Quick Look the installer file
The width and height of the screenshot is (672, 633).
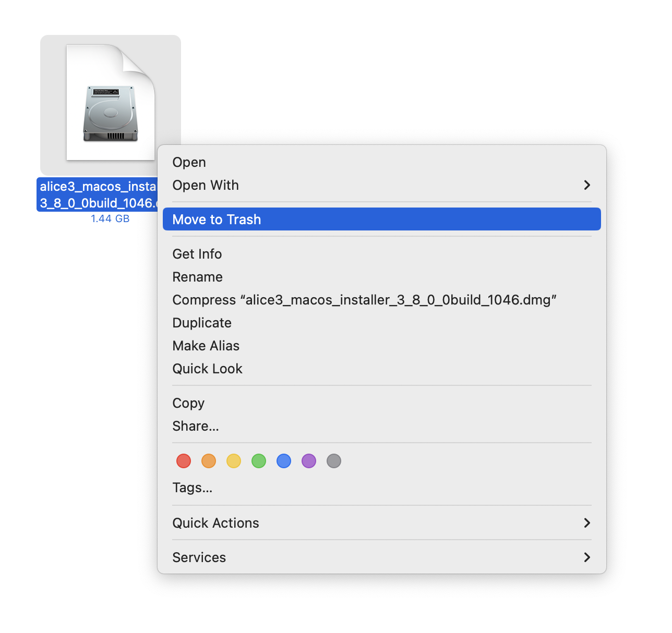[x=207, y=369]
